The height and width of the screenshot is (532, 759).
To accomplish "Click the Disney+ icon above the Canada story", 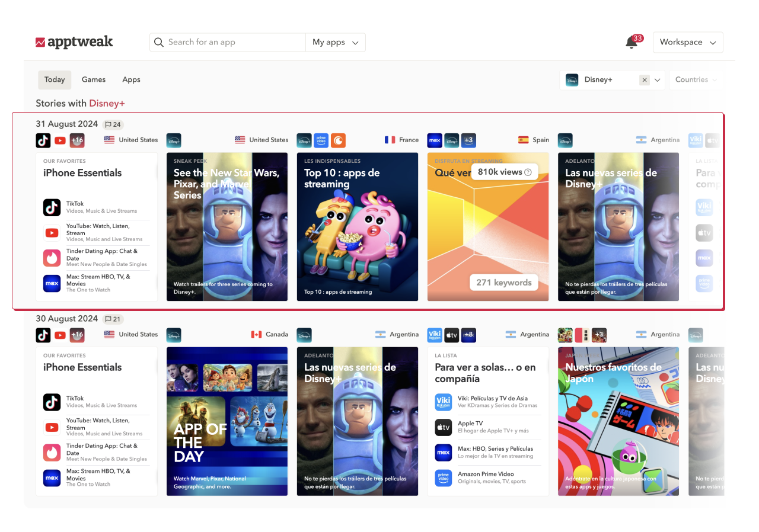I will click(174, 335).
